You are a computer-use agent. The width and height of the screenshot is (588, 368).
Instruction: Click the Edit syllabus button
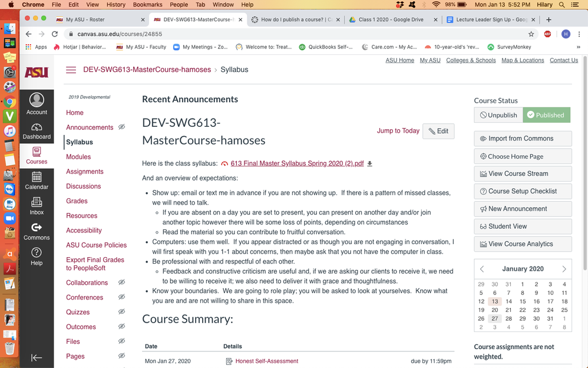pos(438,131)
